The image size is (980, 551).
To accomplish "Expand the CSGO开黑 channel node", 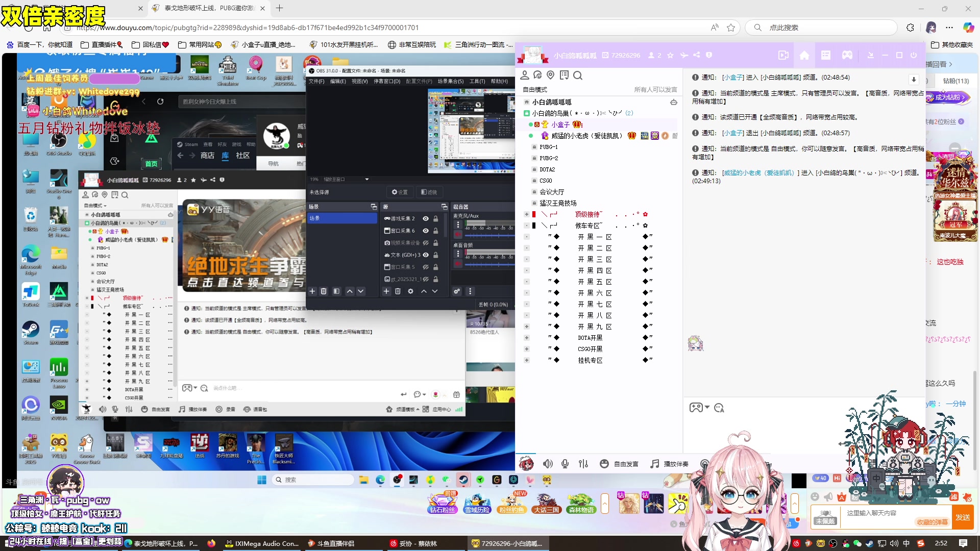I will (526, 349).
